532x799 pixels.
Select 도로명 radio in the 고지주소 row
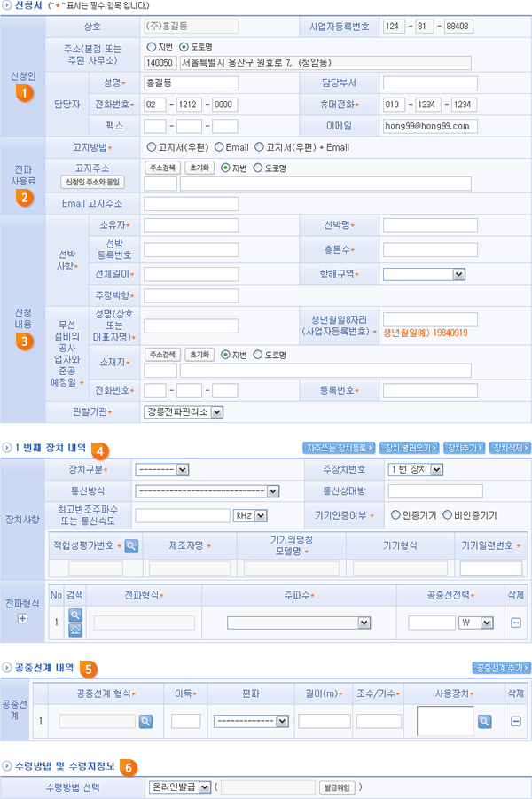tap(258, 168)
